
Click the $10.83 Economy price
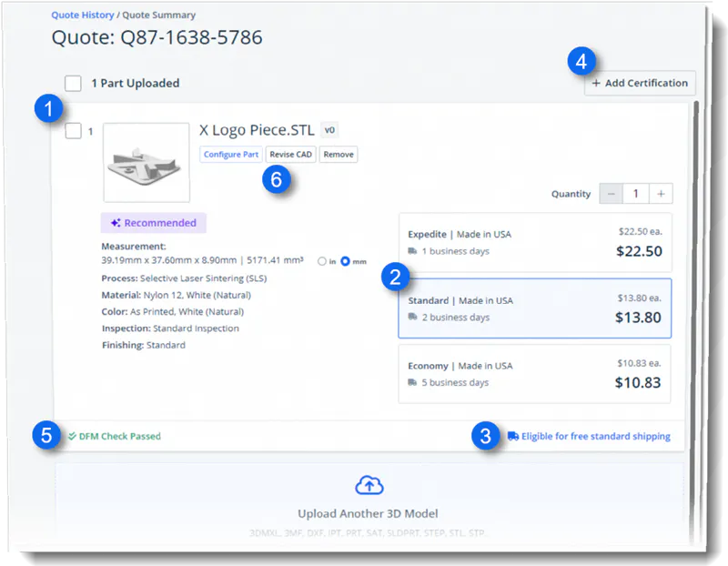[638, 382]
